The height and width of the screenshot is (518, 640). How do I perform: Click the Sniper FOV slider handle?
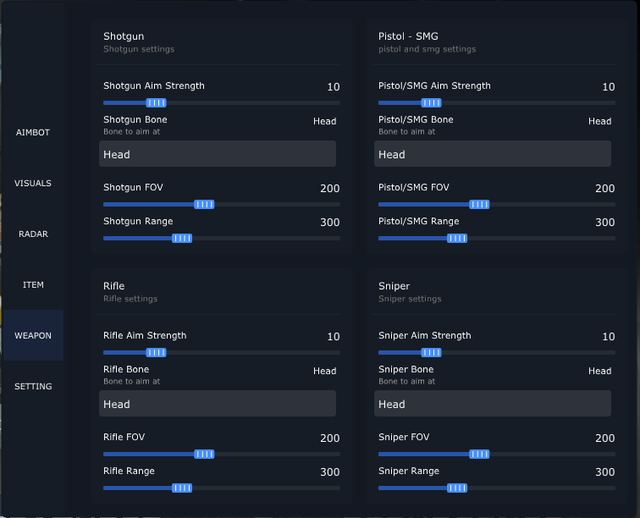[479, 454]
